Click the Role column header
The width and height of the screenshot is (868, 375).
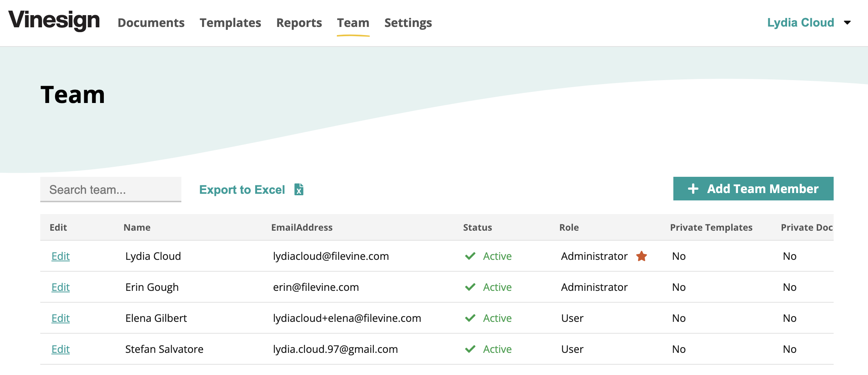569,227
